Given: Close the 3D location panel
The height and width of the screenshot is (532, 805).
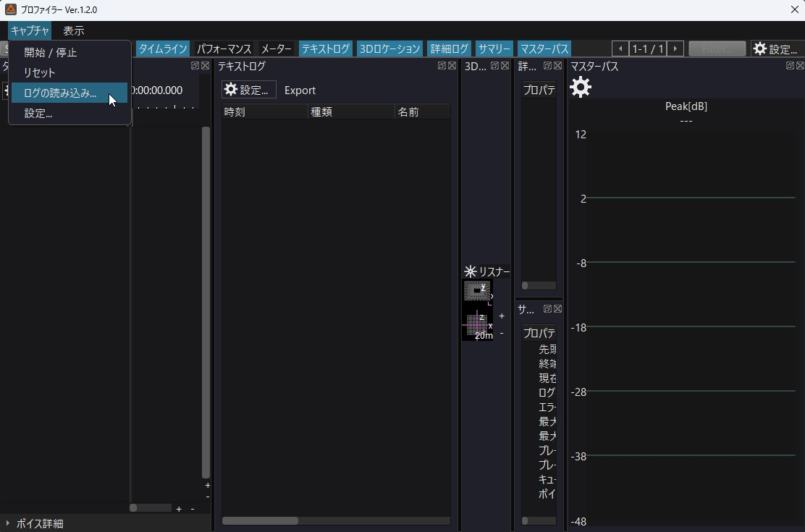Looking at the screenshot, I should tap(505, 66).
